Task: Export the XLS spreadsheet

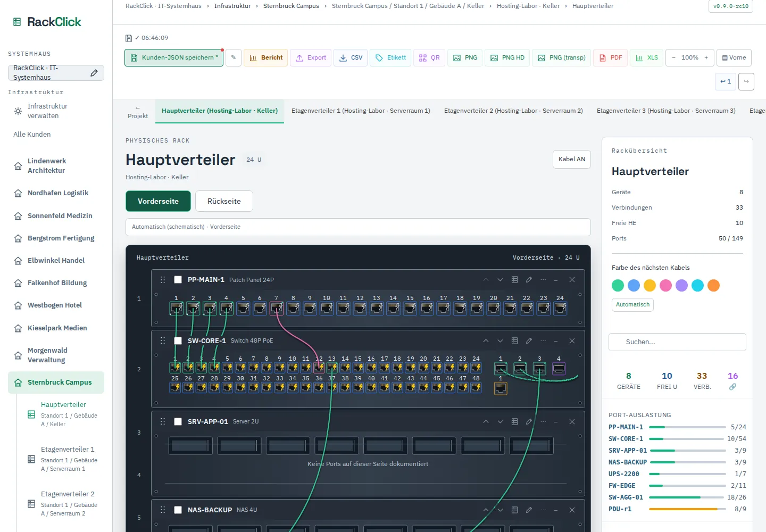Action: [x=647, y=57]
